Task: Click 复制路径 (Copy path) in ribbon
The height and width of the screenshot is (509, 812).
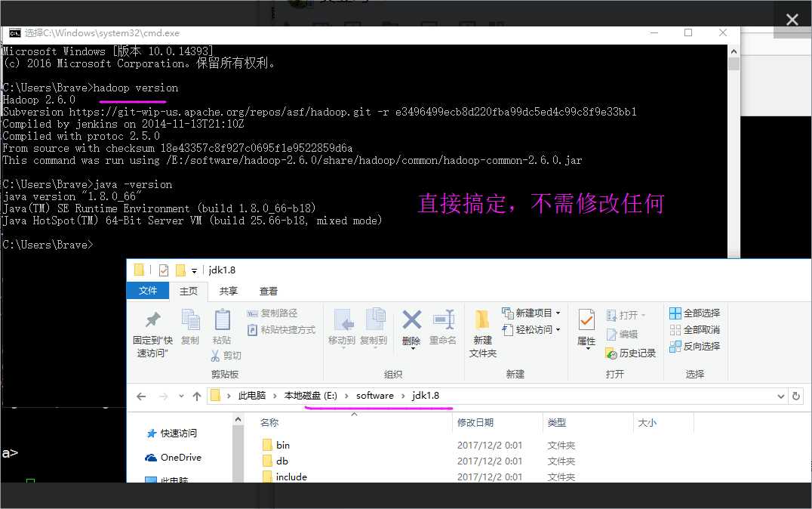Action: [272, 313]
